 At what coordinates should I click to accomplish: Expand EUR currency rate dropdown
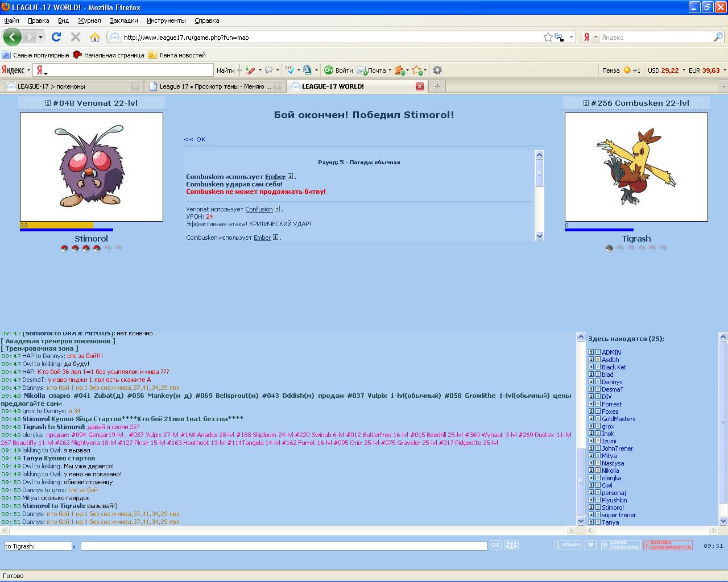tap(725, 70)
